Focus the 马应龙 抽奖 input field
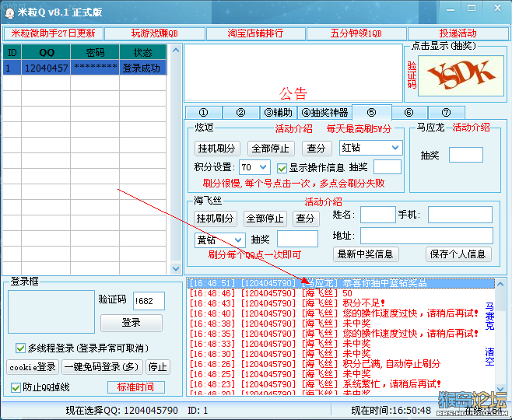512x420 pixels. pyautogui.click(x=466, y=155)
